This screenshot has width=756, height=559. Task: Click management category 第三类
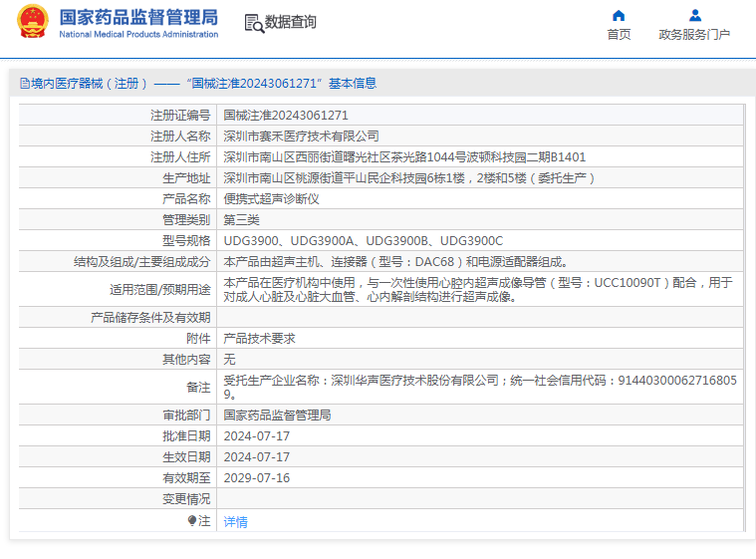(242, 220)
